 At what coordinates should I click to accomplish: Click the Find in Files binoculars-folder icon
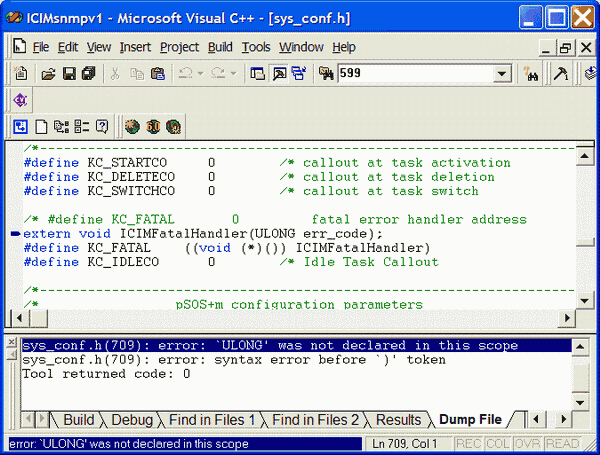326,73
